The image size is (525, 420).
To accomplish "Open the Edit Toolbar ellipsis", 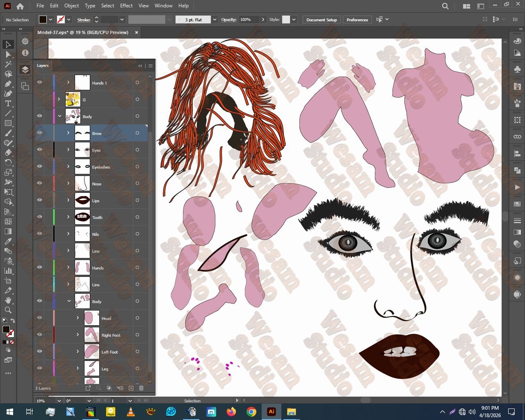I will [8, 373].
